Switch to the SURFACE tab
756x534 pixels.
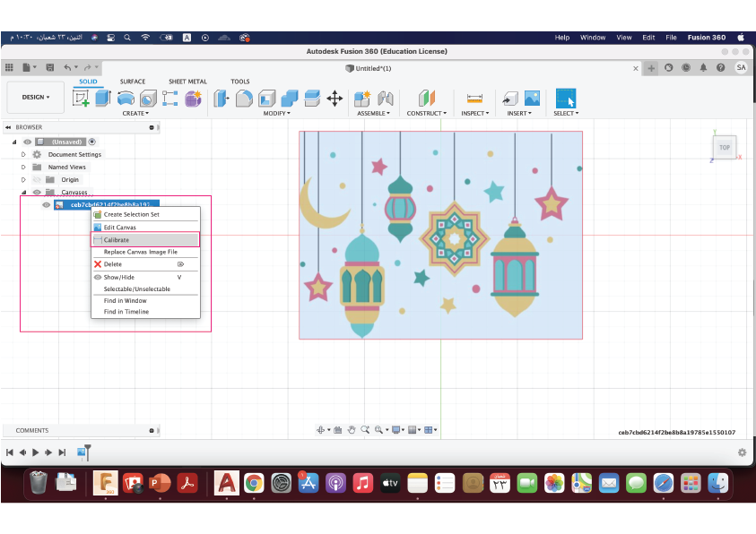133,82
